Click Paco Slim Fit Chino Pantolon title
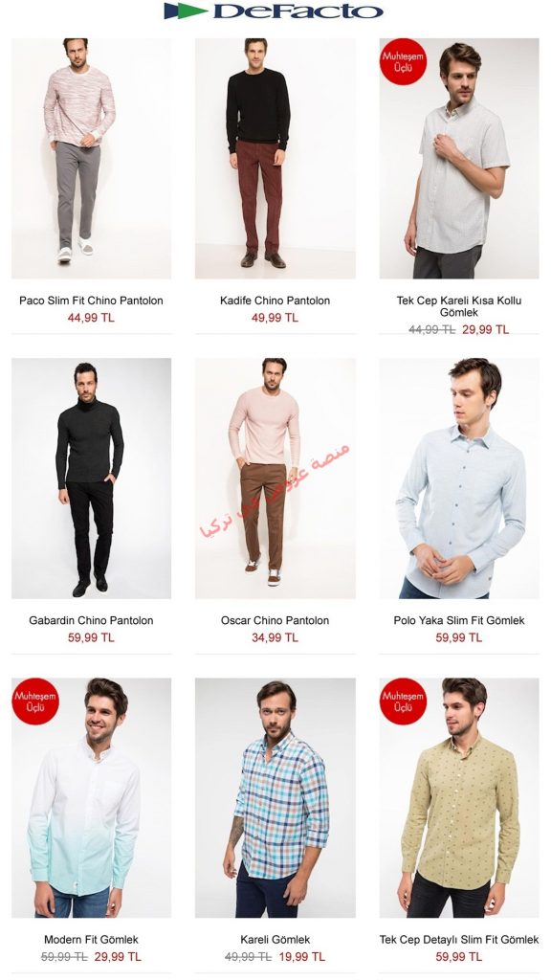The width and height of the screenshot is (551, 980). (91, 301)
